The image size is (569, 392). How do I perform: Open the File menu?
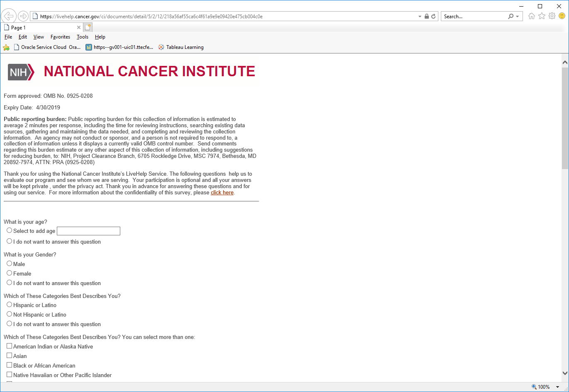[8, 37]
